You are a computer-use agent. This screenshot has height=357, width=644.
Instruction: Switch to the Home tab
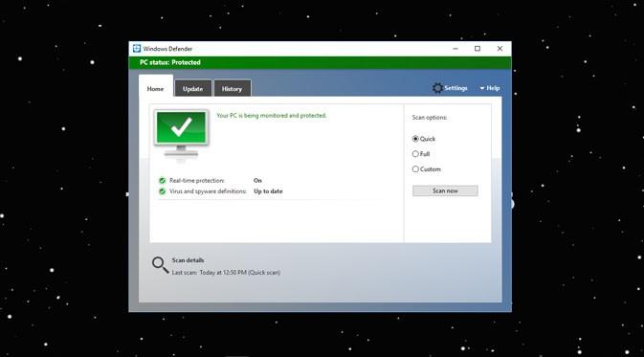(x=156, y=89)
